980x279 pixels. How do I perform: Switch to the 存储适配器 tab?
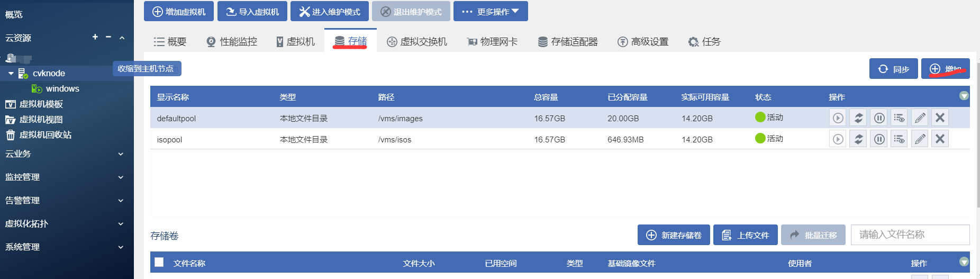coord(568,41)
